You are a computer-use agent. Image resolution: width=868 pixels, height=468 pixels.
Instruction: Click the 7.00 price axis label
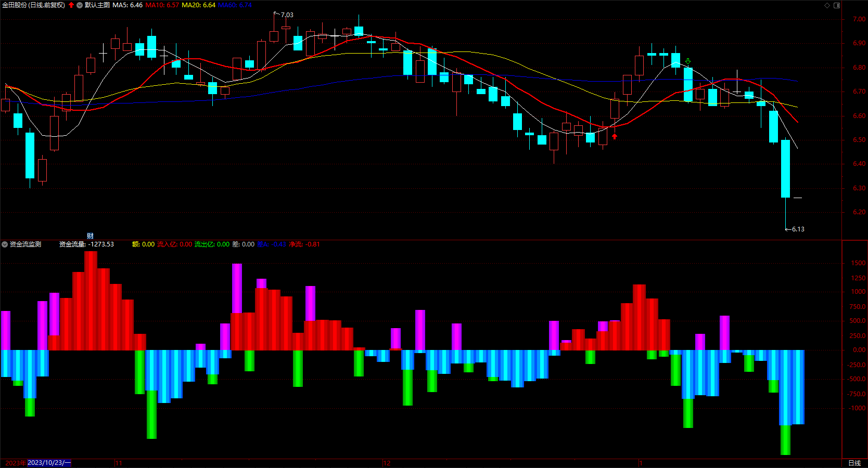[x=859, y=19]
